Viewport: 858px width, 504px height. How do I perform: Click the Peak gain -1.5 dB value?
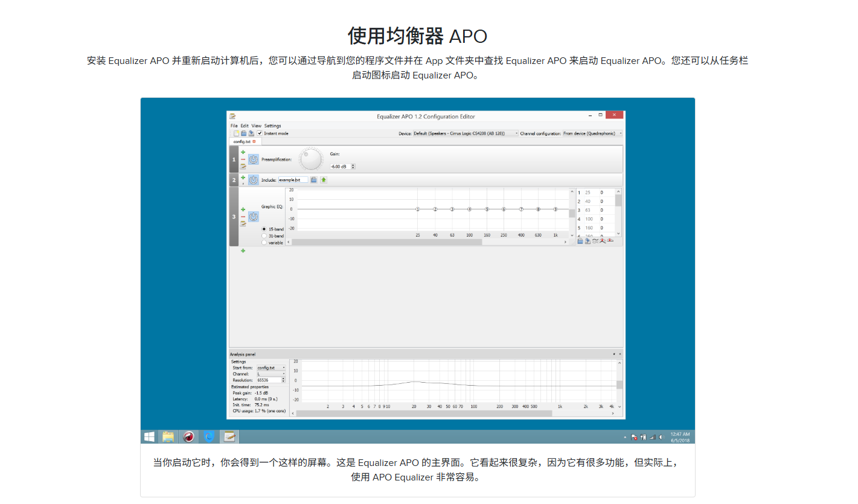(261, 393)
